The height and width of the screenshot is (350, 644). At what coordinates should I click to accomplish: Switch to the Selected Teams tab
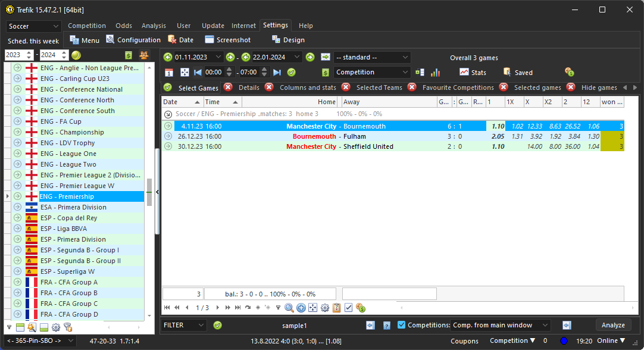[x=379, y=87]
